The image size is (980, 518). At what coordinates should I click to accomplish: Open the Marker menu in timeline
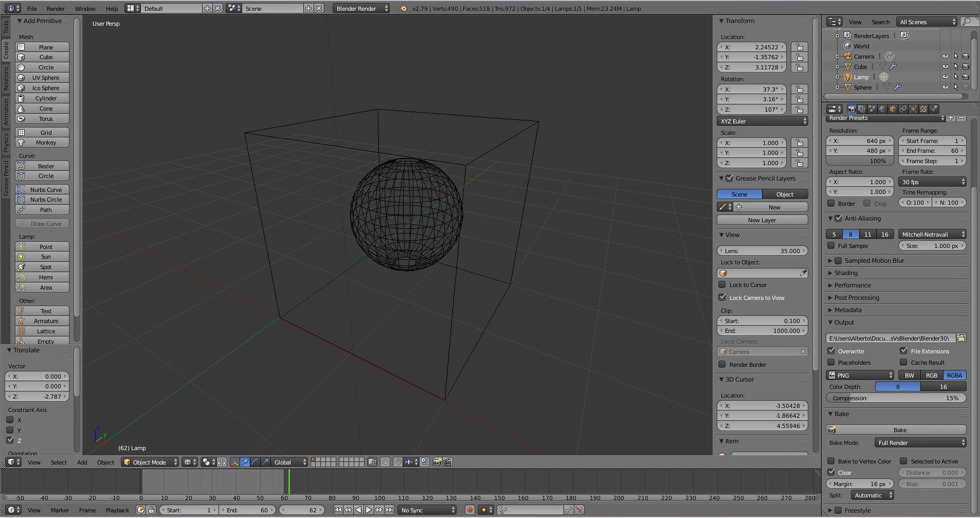60,510
